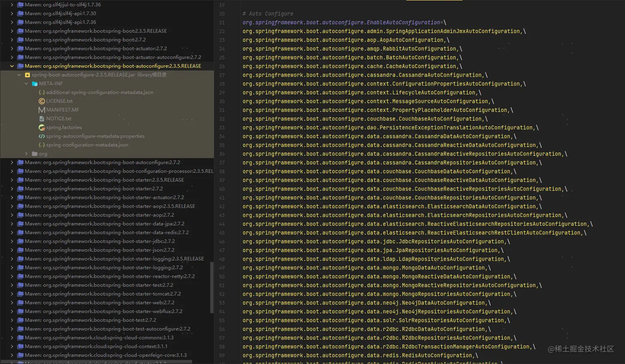Click the R2dbcTransactionManagerAutoConfiguration line
The height and width of the screenshot is (364, 625).
click(x=389, y=347)
